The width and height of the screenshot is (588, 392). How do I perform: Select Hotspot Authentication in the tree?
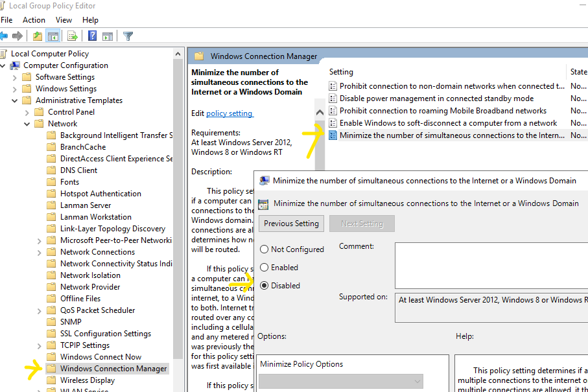coord(100,194)
